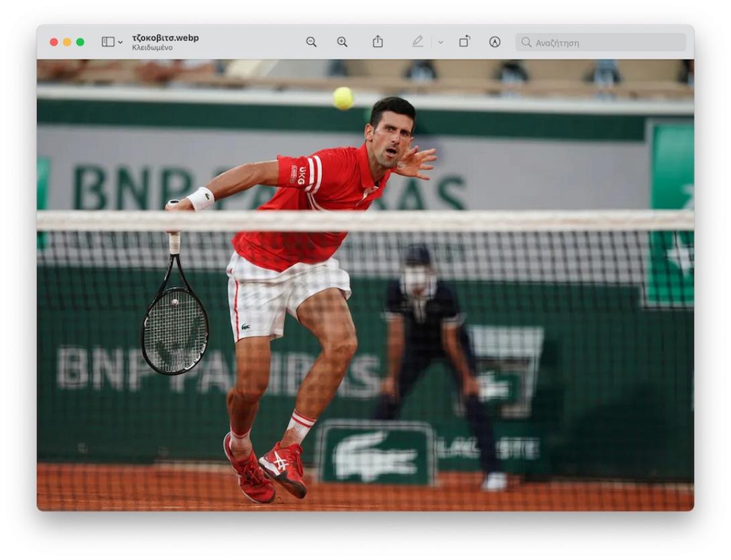Minimize the window with the yellow button
The image size is (731, 560).
[x=67, y=42]
